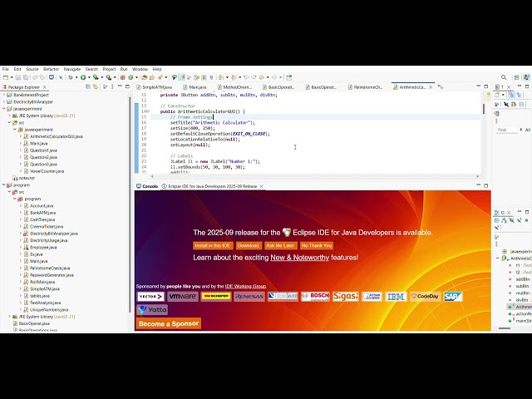
Task: Expand the BankInterestProject node
Action: 4,95
